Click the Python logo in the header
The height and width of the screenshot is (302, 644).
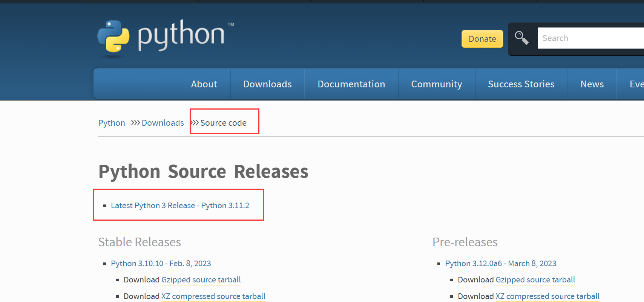(x=166, y=38)
